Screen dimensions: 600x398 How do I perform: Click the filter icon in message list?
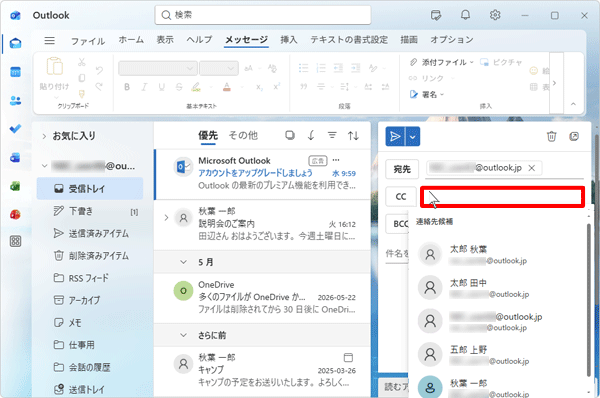coord(332,135)
